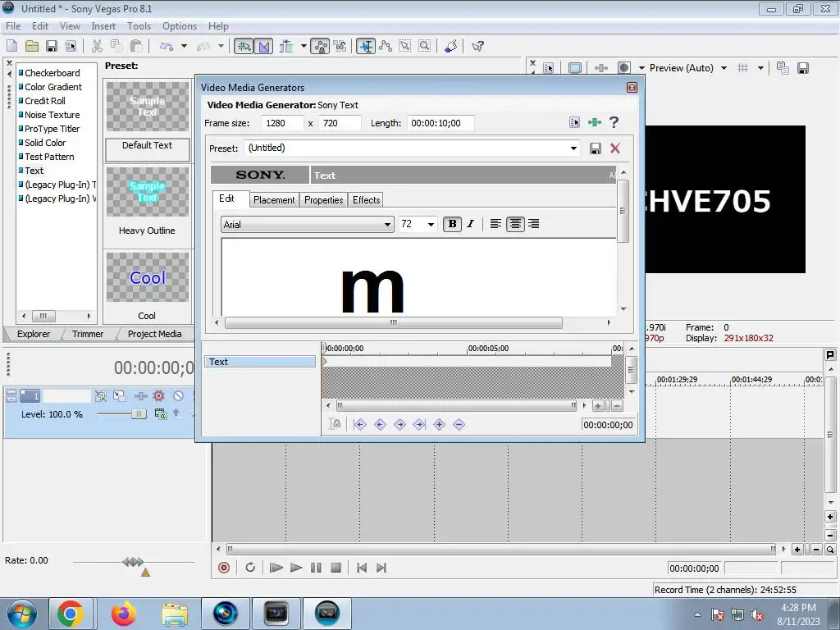Screen dimensions: 840x630
Task: Select the Zoom edit tool magnifier
Action: (425, 46)
